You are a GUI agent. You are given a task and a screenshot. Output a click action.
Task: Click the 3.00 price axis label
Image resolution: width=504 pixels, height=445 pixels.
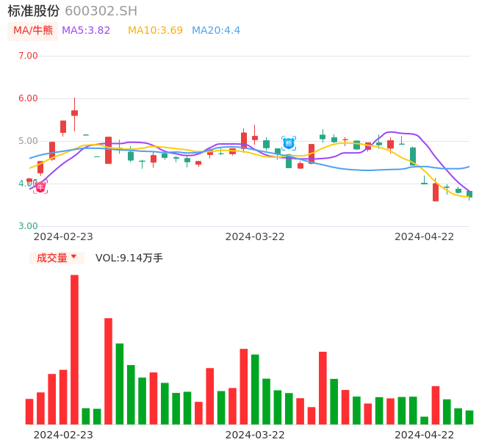tap(28, 226)
